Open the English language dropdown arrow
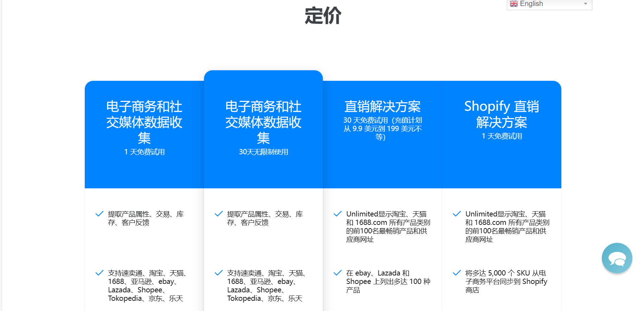This screenshot has height=311, width=644. 586,4
